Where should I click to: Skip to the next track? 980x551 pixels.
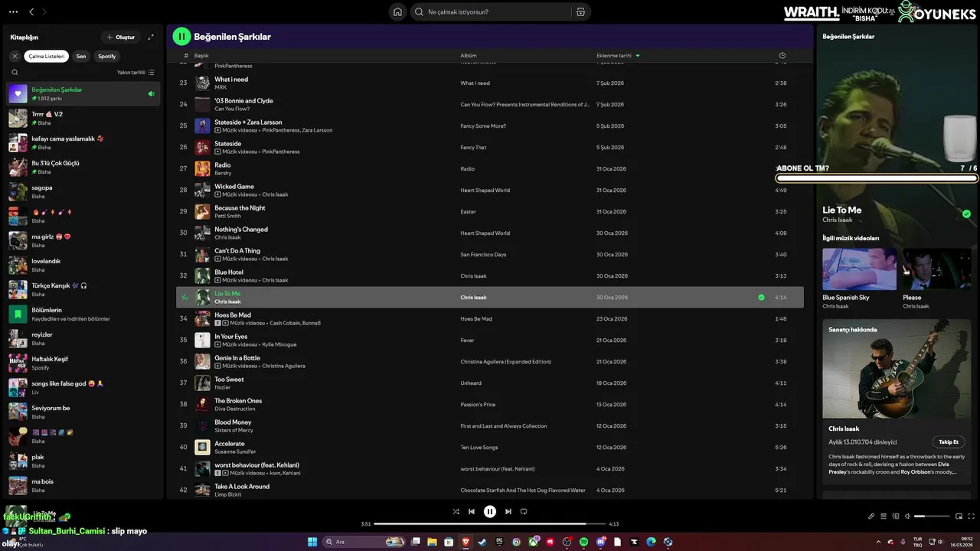(x=508, y=511)
